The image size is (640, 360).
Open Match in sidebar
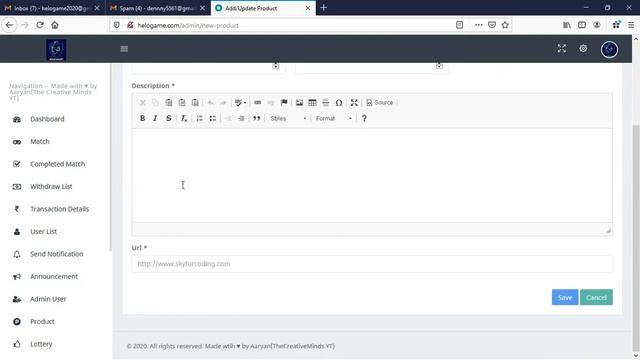[40, 142]
